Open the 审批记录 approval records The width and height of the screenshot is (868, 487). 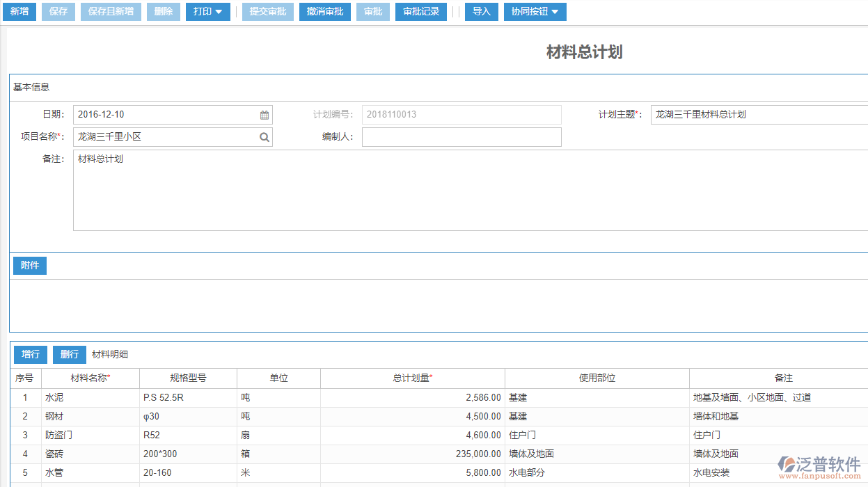(420, 11)
